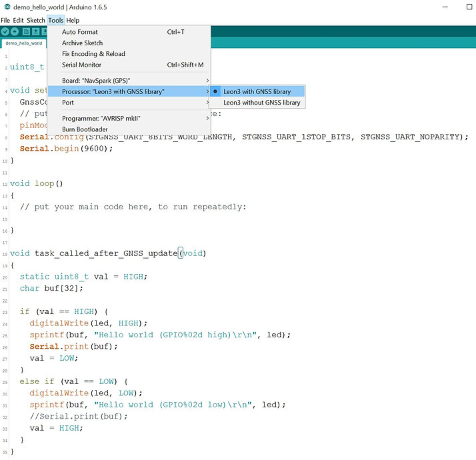Choose Burn Bootloader from the Tools menu
Viewport: 476px width, 460px height.
[129, 129]
